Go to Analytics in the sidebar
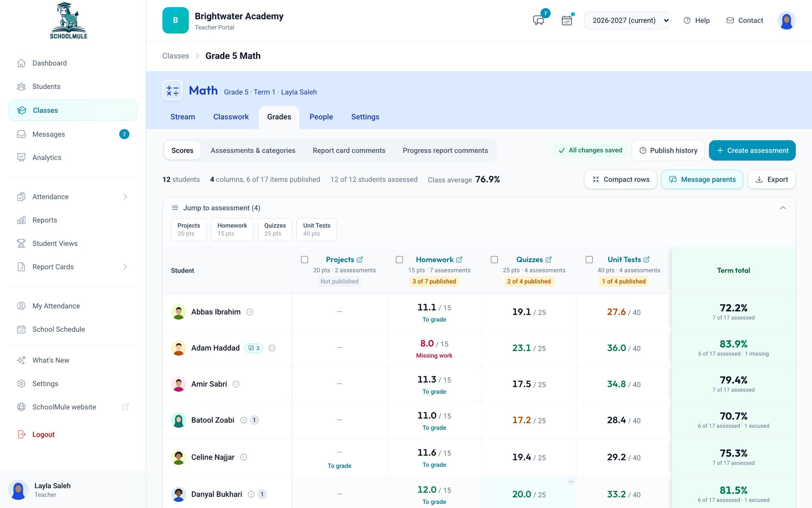The height and width of the screenshot is (508, 812). 72,157
